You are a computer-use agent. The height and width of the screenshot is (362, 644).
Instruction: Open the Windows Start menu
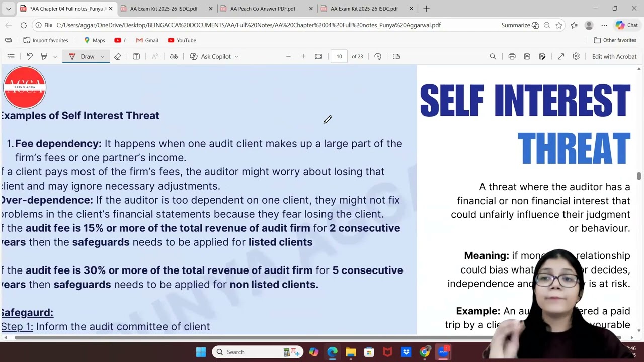coord(201,352)
